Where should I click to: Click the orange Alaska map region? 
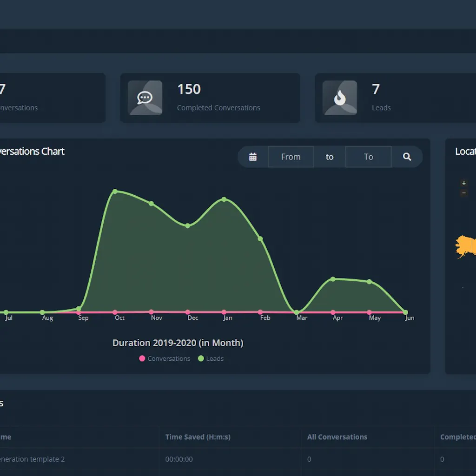click(465, 246)
